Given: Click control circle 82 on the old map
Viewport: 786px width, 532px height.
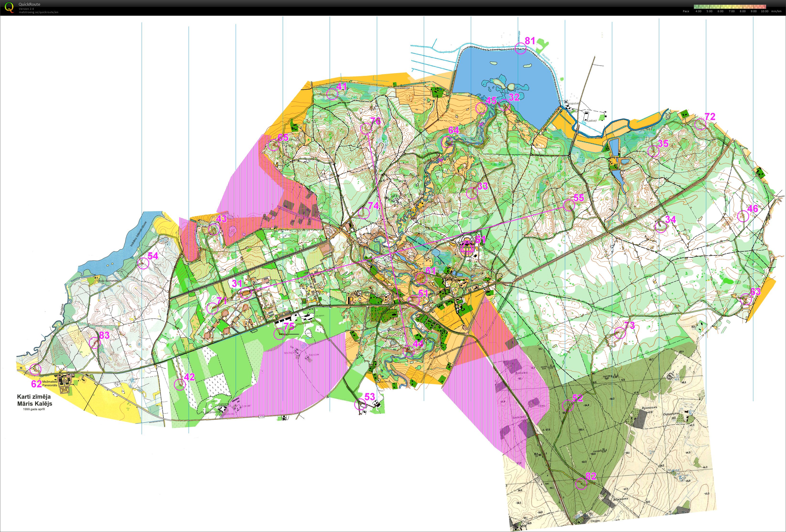Looking at the screenshot, I should (x=581, y=484).
